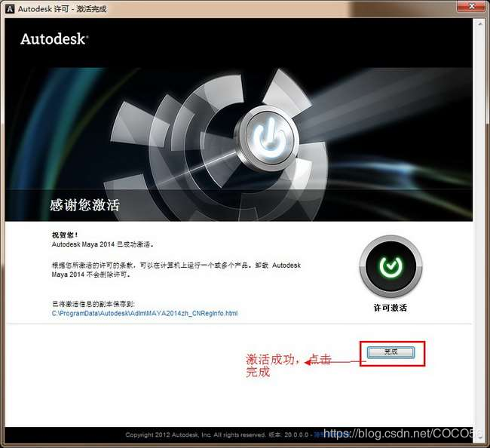The height and width of the screenshot is (448, 490).
Task: Click the green 许可激活 checkmark icon
Action: (x=390, y=266)
